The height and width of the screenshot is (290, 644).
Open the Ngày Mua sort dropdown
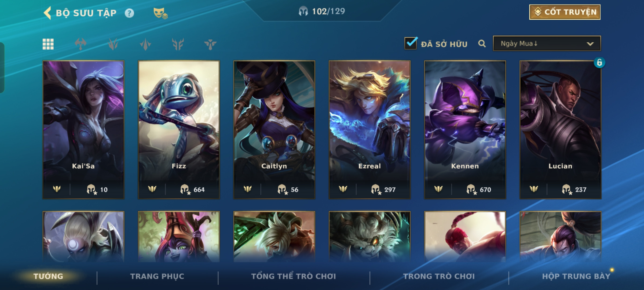[547, 43]
